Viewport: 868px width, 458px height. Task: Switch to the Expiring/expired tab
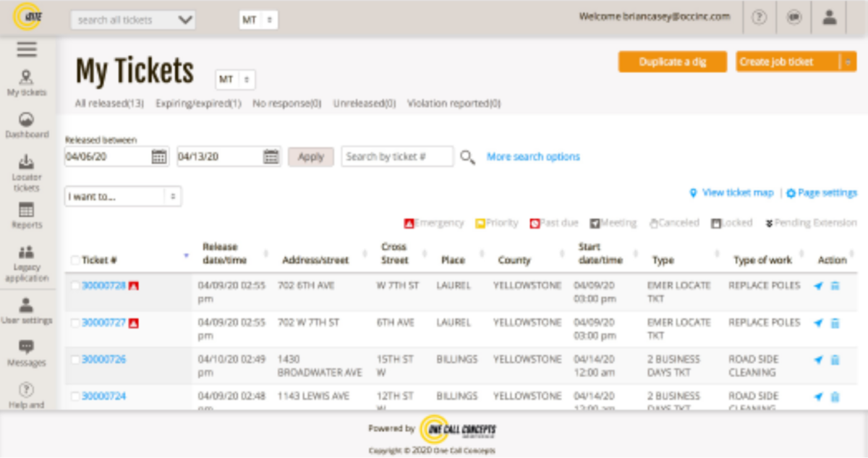[x=200, y=103]
